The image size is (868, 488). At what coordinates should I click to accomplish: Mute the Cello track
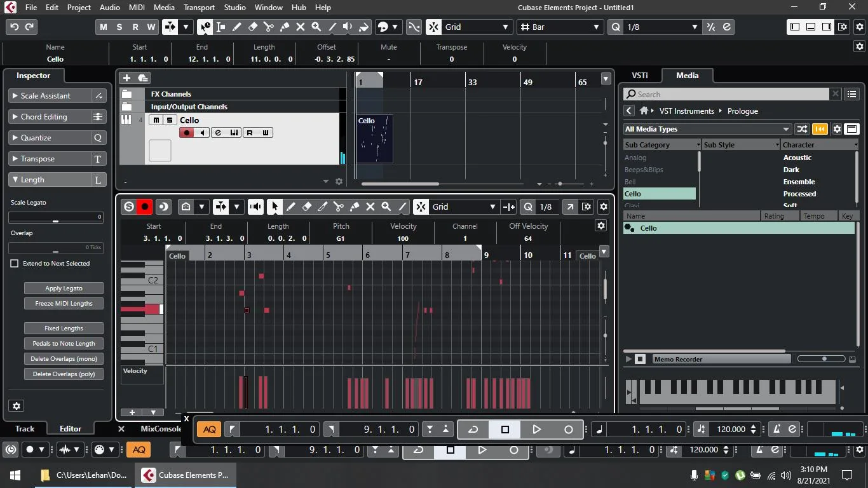(x=156, y=120)
